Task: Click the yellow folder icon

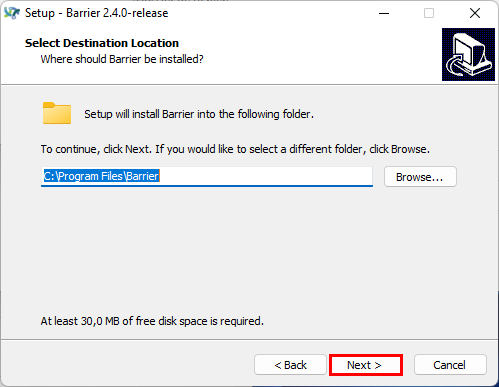Action: tap(57, 113)
